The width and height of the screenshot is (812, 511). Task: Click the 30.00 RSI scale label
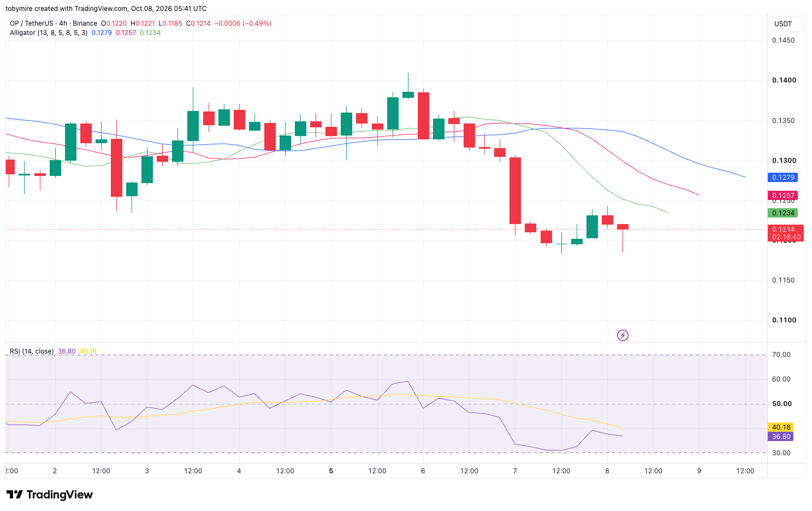coord(781,453)
